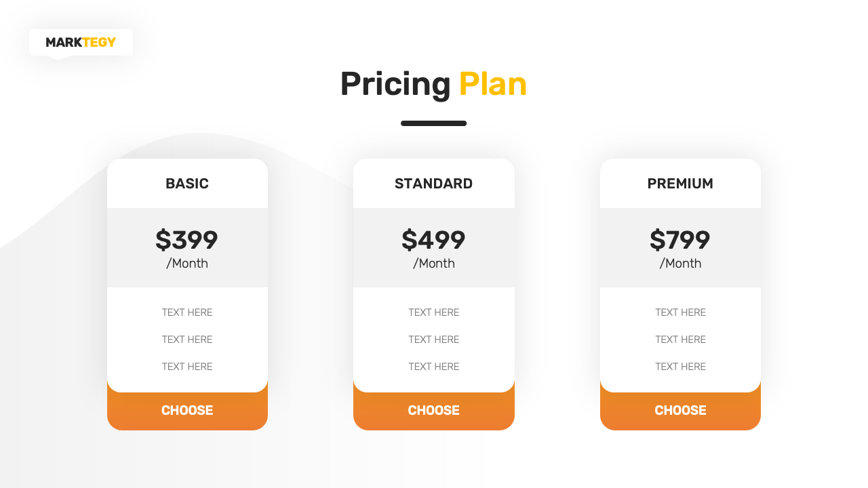Click first TEXT HERE in Basic card
The image size is (868, 488).
(187, 312)
